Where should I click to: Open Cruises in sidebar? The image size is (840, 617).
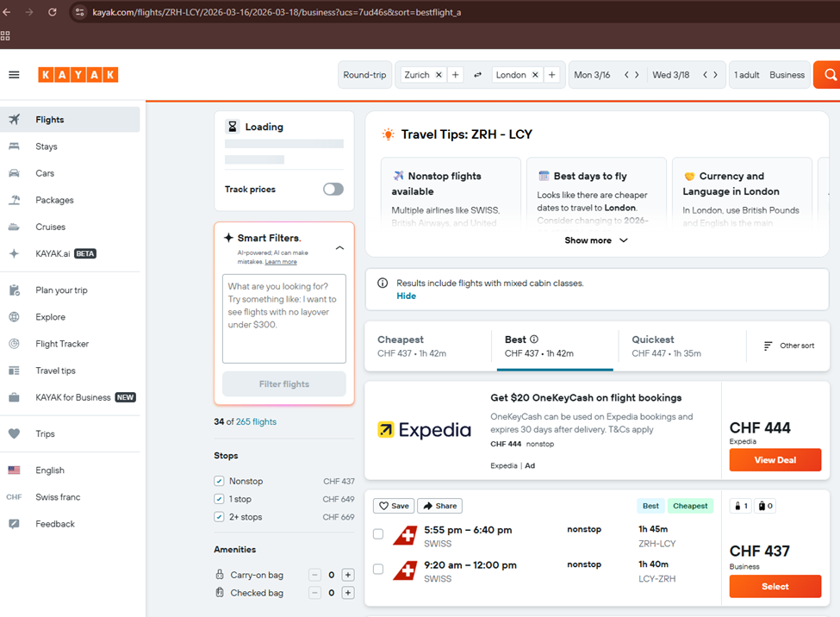[70, 227]
